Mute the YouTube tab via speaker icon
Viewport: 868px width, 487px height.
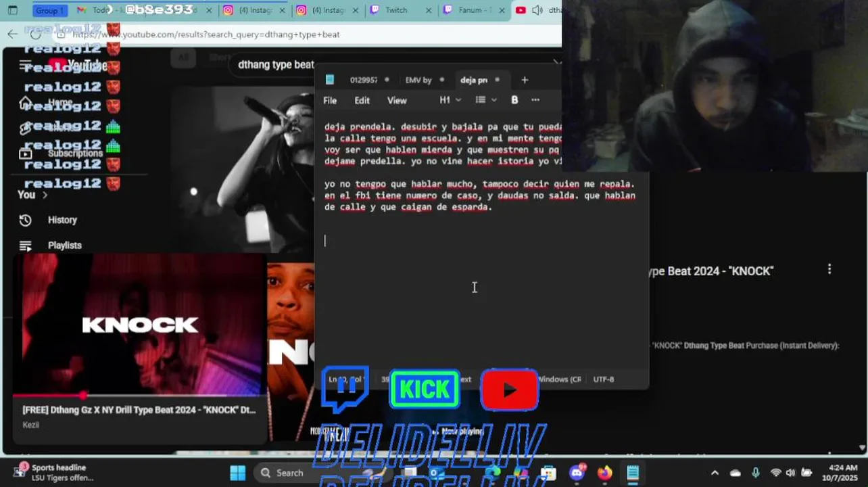pyautogui.click(x=537, y=10)
